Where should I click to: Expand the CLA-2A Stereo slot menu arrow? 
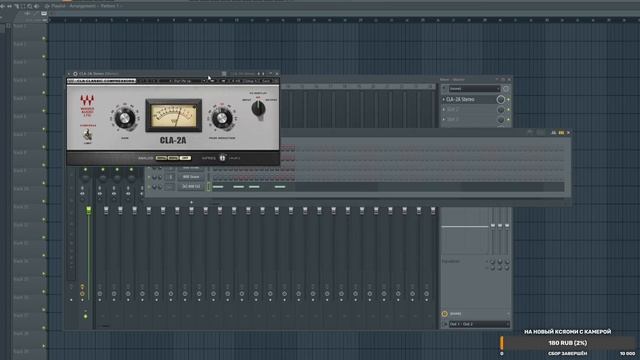pyautogui.click(x=444, y=99)
